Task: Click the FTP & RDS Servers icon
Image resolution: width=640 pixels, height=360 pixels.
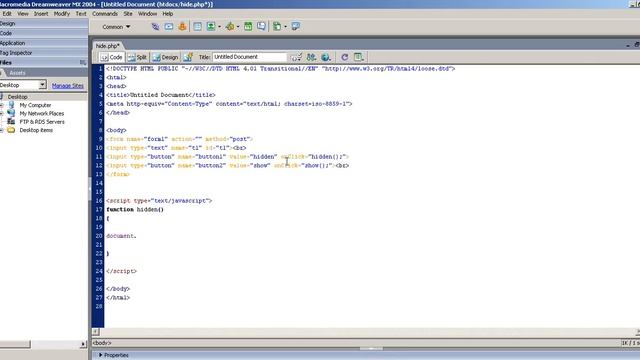Action: tap(11, 122)
